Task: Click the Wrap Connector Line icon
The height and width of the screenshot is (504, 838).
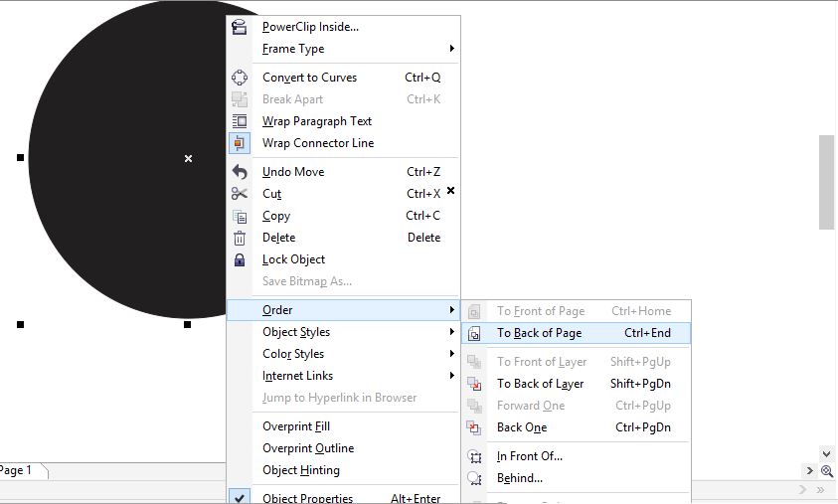Action: [x=240, y=143]
